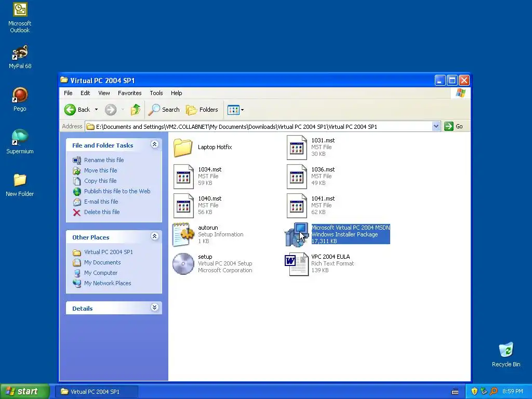532x399 pixels.
Task: Select the Laptop Hotfix folder icon
Action: point(183,147)
